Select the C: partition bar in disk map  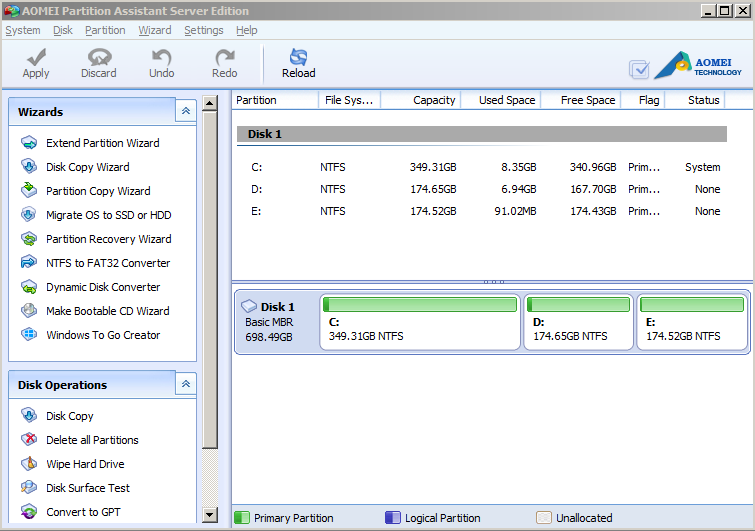pyautogui.click(x=420, y=322)
